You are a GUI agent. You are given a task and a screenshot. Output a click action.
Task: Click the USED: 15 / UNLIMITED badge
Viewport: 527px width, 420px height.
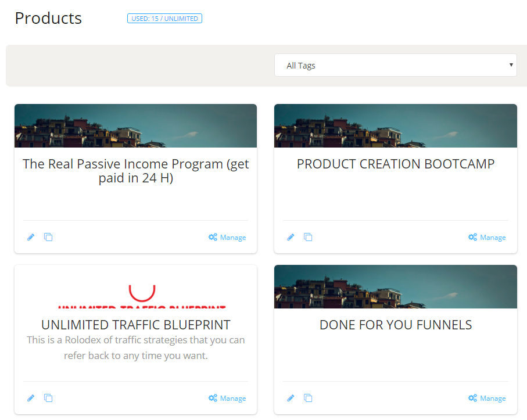pos(164,19)
